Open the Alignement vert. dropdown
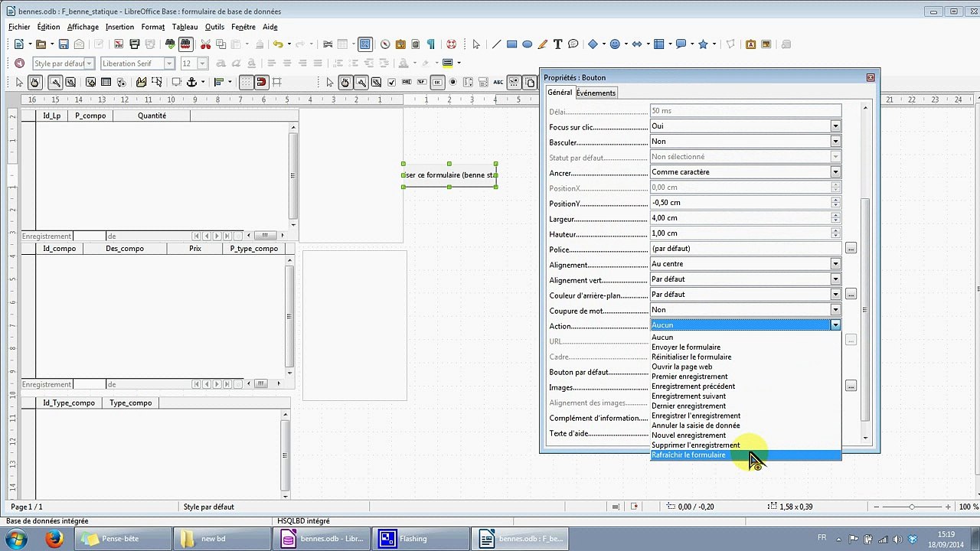This screenshot has height=551, width=980. (x=835, y=279)
